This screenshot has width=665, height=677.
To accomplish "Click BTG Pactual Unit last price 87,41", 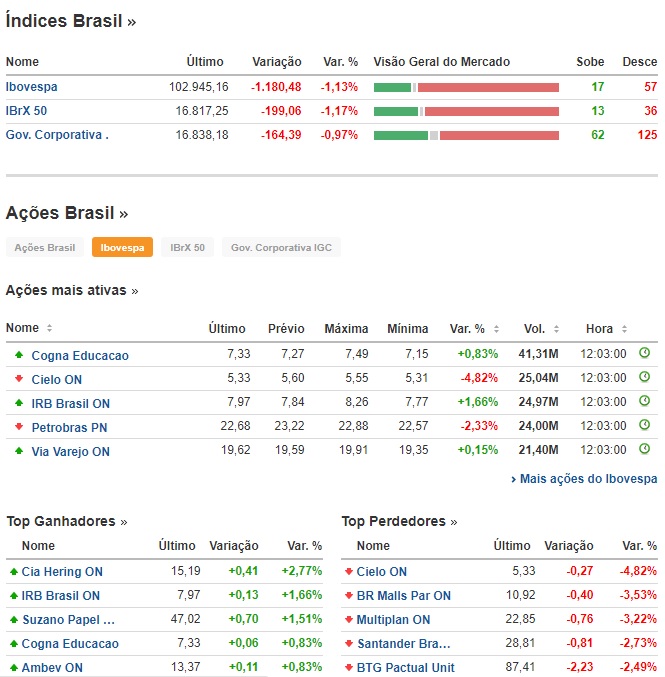I will [x=520, y=667].
